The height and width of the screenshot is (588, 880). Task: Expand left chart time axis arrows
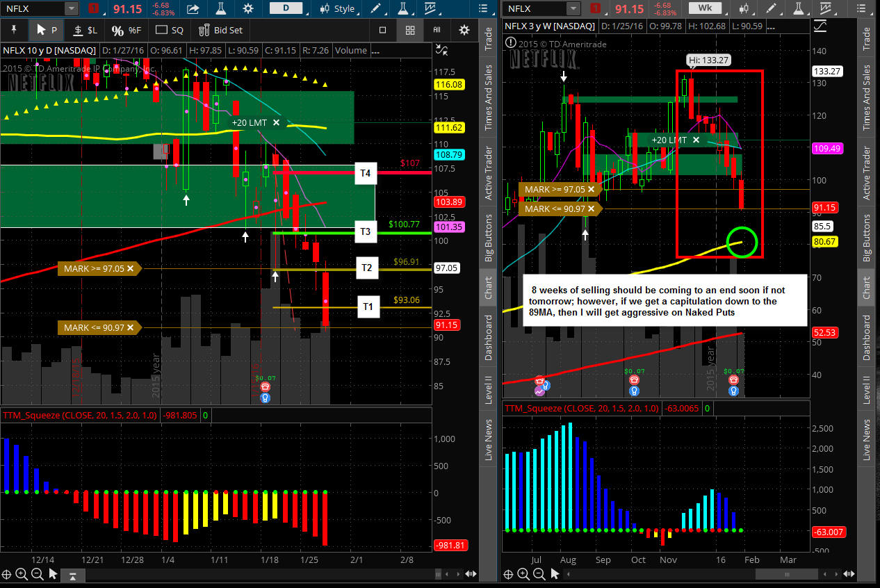pos(471,574)
